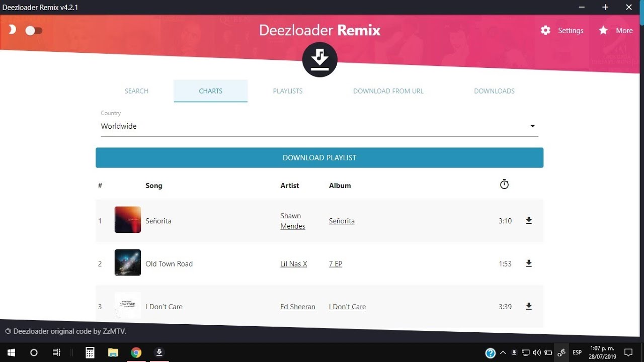Viewport: 644px width, 362px height.
Task: Click the 3:39 duration value
Action: click(x=505, y=306)
